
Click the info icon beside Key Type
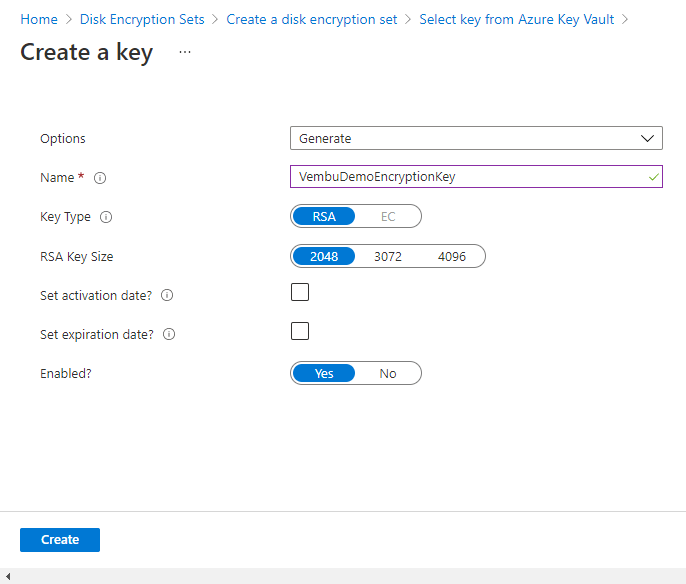[x=107, y=217]
